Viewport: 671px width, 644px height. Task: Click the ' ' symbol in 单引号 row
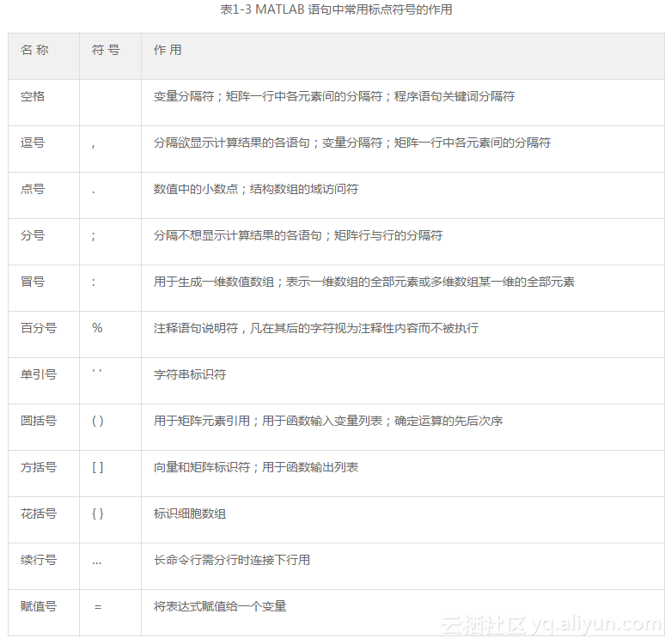pos(97,371)
